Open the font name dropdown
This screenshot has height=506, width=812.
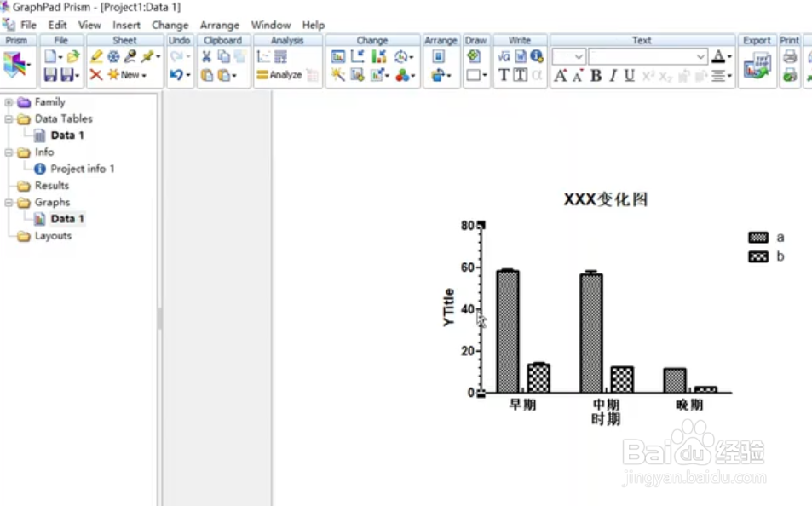(x=700, y=56)
